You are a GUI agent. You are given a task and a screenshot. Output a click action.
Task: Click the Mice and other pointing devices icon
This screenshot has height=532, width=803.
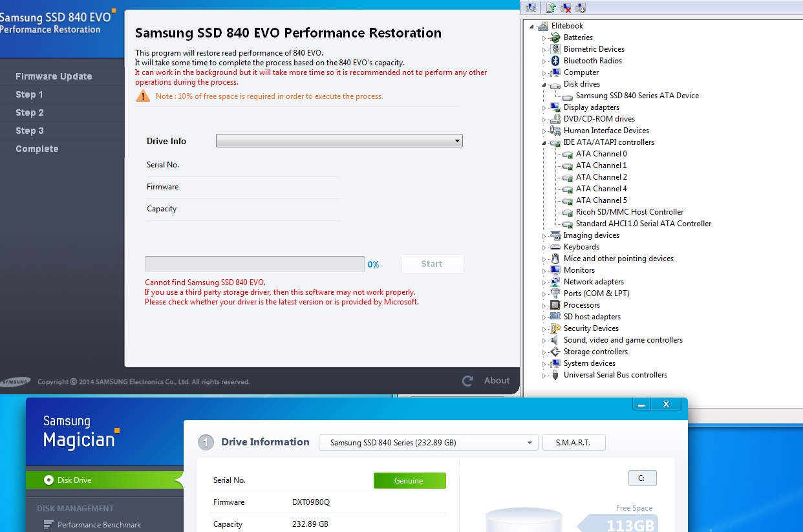(555, 259)
